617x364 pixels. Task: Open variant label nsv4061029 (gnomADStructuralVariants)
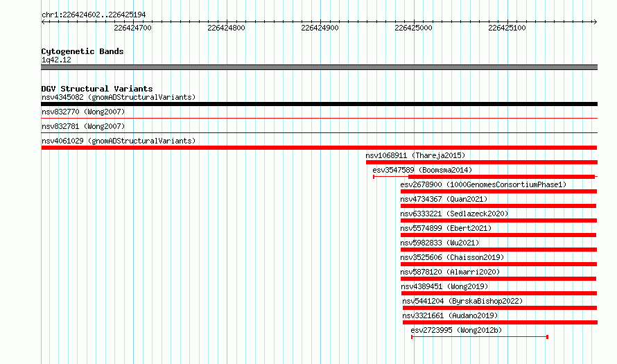[x=119, y=141]
